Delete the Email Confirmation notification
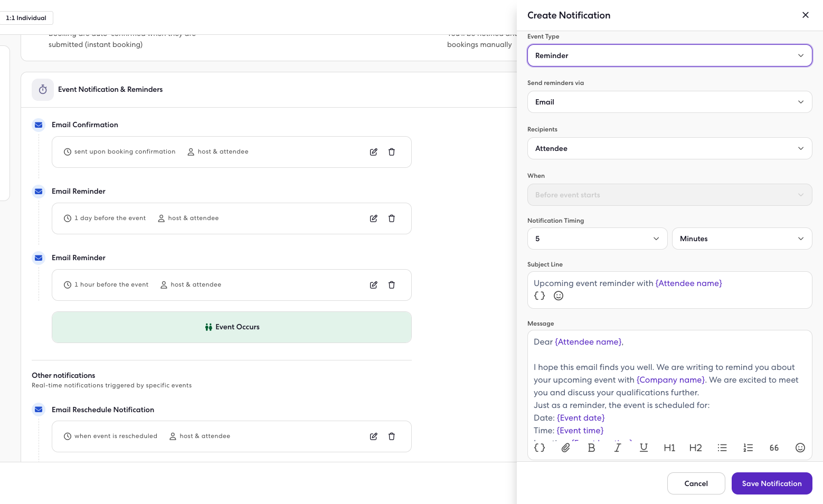 point(392,152)
